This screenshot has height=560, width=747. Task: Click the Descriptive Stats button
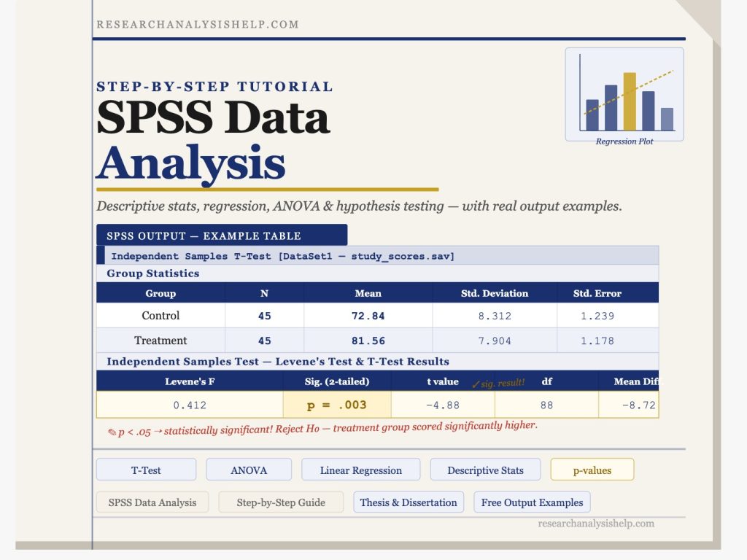(x=486, y=470)
